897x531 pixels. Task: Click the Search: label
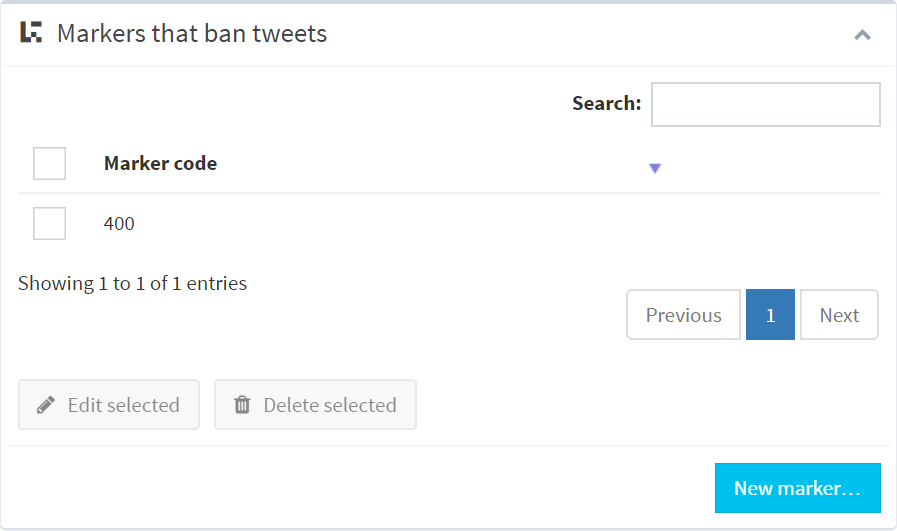click(606, 103)
